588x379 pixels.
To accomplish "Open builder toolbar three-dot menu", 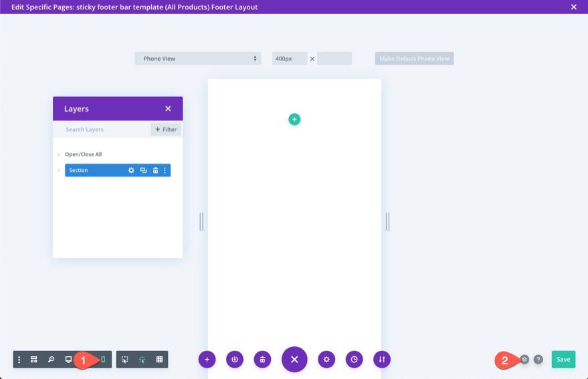I will [19, 360].
